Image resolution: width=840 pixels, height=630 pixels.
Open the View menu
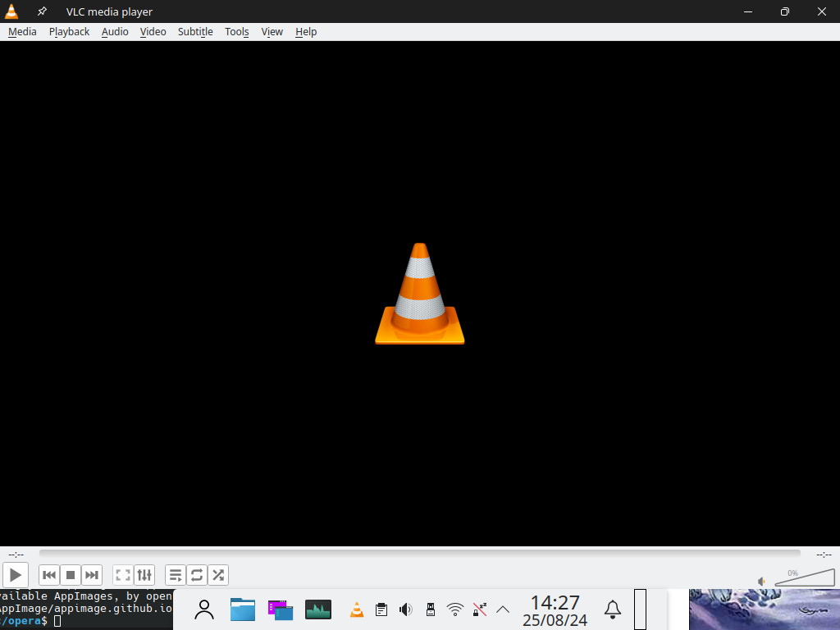point(272,32)
